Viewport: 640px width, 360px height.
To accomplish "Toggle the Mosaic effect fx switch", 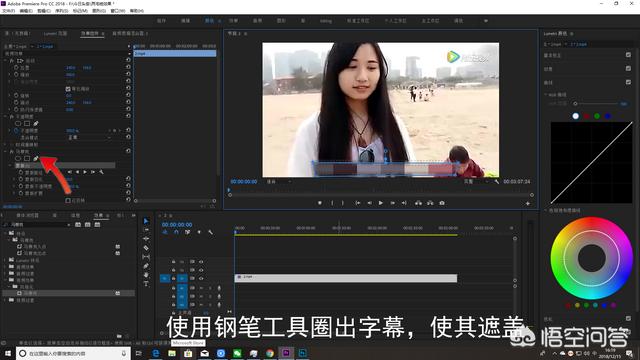I will point(11,151).
